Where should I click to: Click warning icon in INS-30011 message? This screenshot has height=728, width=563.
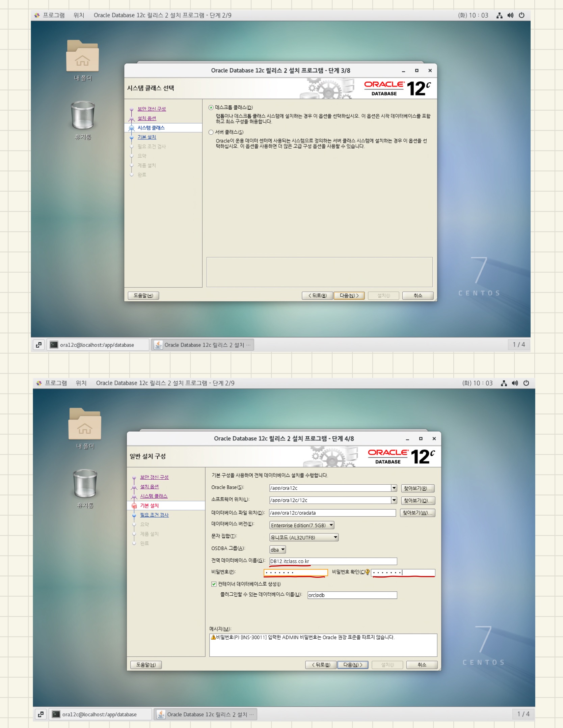tap(213, 637)
